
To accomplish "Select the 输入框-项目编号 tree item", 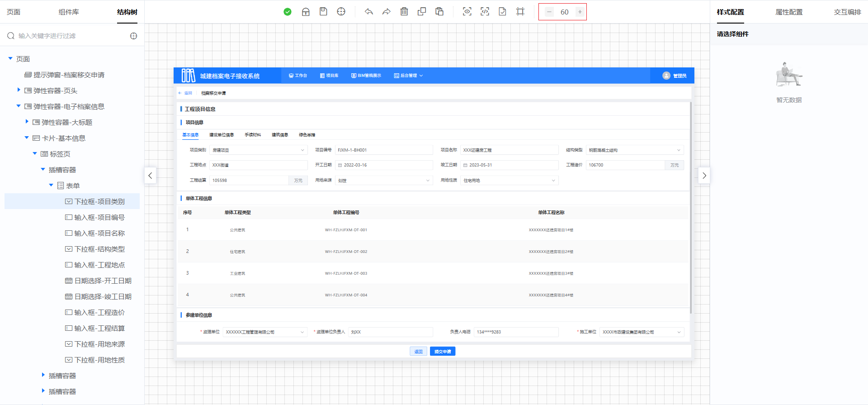I will [x=99, y=218].
